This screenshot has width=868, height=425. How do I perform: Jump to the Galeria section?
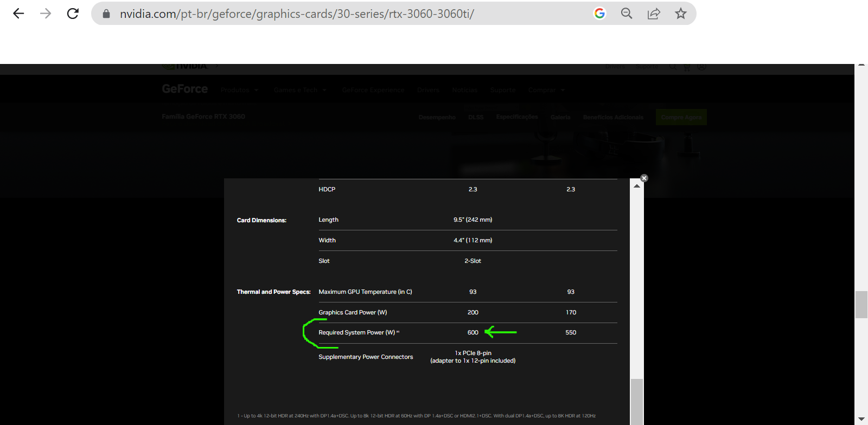tap(560, 117)
